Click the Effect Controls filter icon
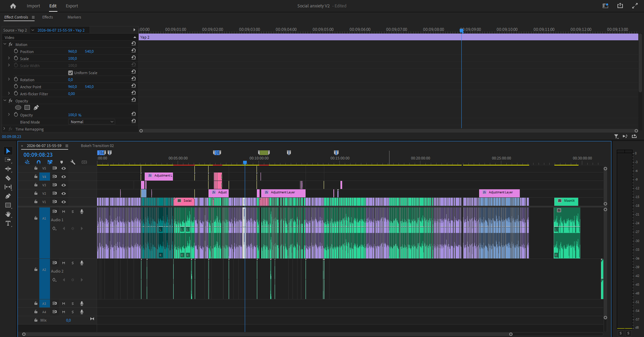 [x=616, y=137]
